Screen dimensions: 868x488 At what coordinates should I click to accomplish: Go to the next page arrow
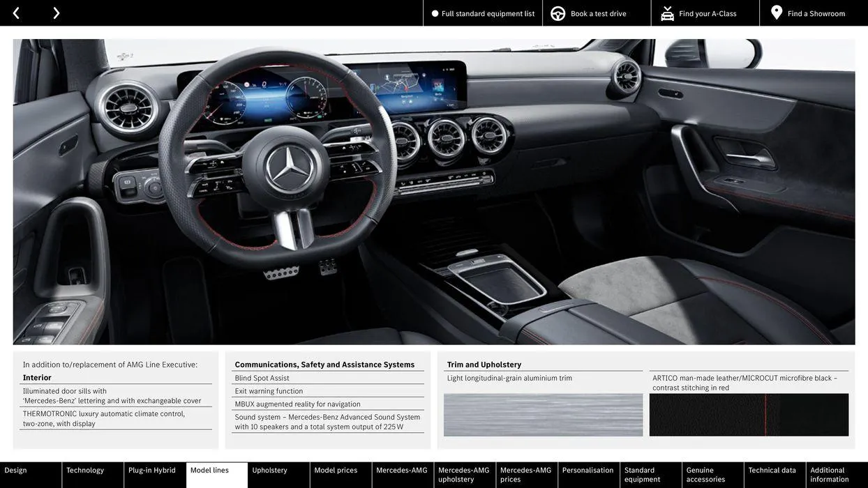pos(56,13)
